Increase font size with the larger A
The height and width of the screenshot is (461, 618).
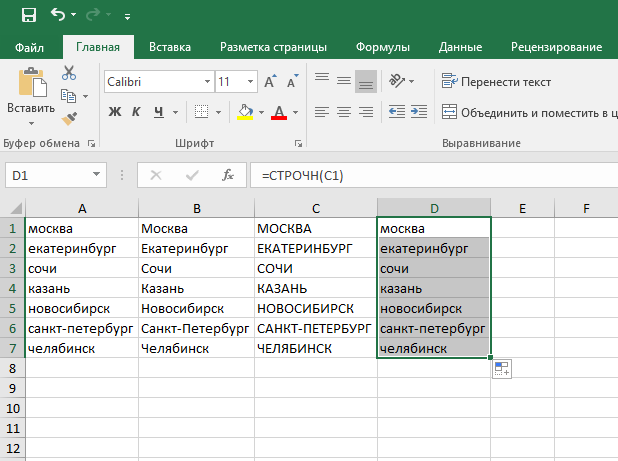(x=270, y=82)
